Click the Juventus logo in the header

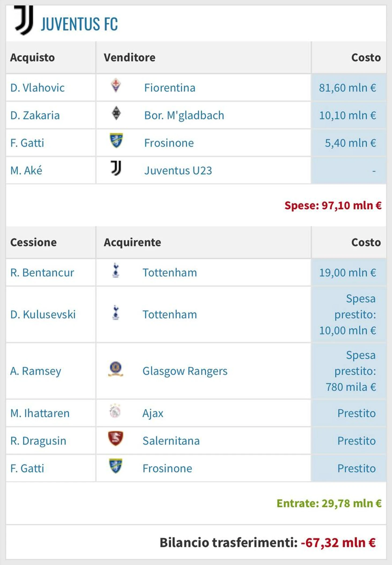coord(24,20)
